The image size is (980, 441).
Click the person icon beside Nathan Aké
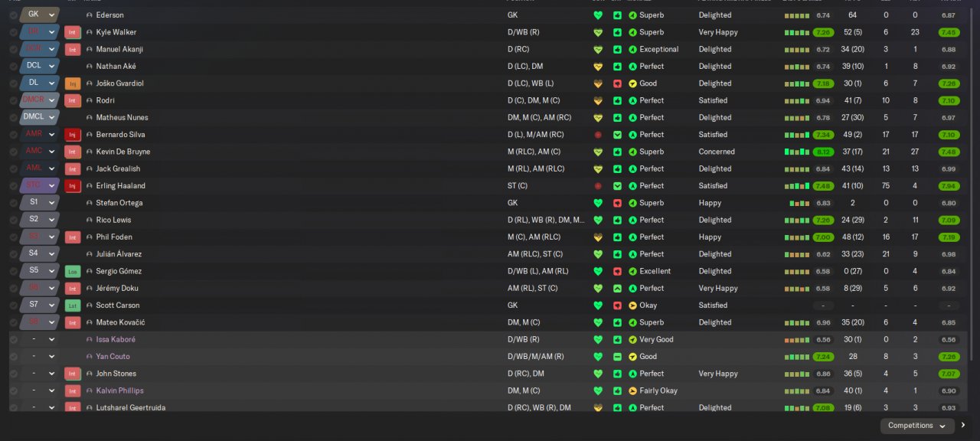click(x=90, y=67)
